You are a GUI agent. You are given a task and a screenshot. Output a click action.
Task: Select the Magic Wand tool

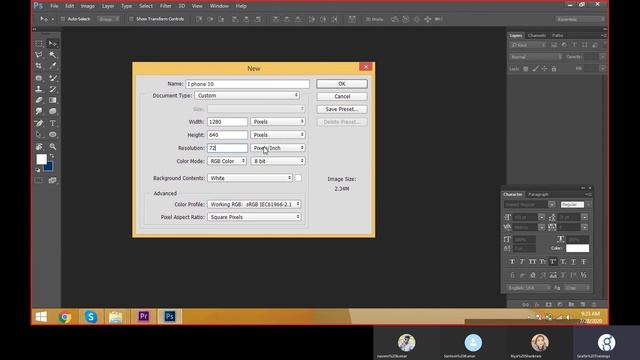[x=53, y=55]
